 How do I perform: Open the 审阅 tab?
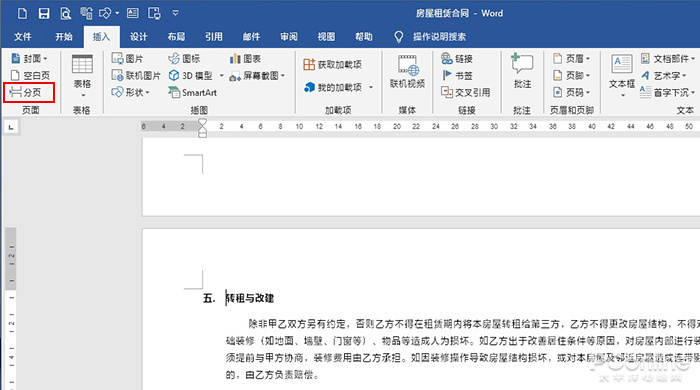click(288, 37)
